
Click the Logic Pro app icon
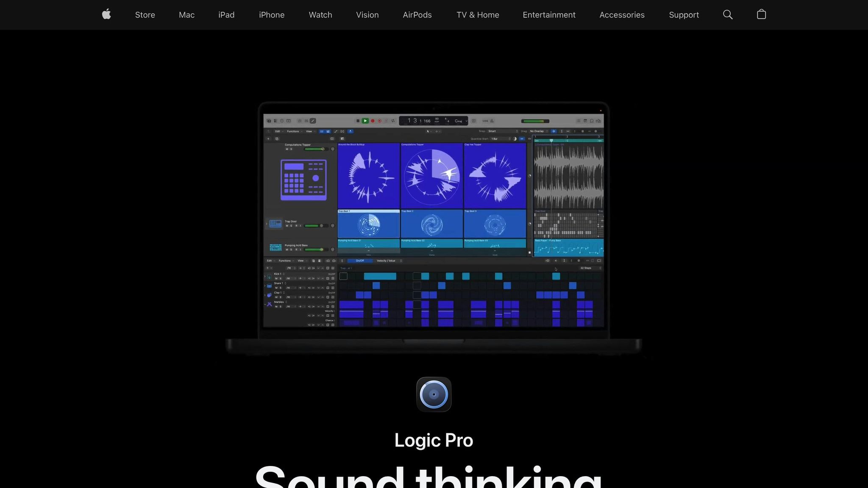(434, 394)
